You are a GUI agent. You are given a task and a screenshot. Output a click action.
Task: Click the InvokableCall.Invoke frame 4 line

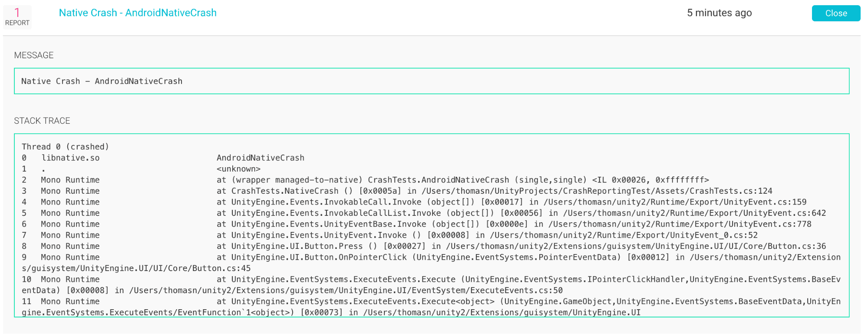pyautogui.click(x=414, y=202)
